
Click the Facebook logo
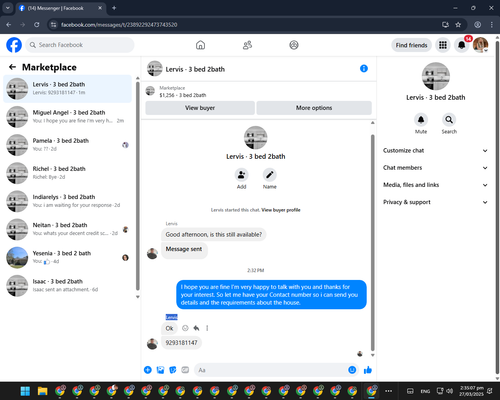[x=14, y=45]
